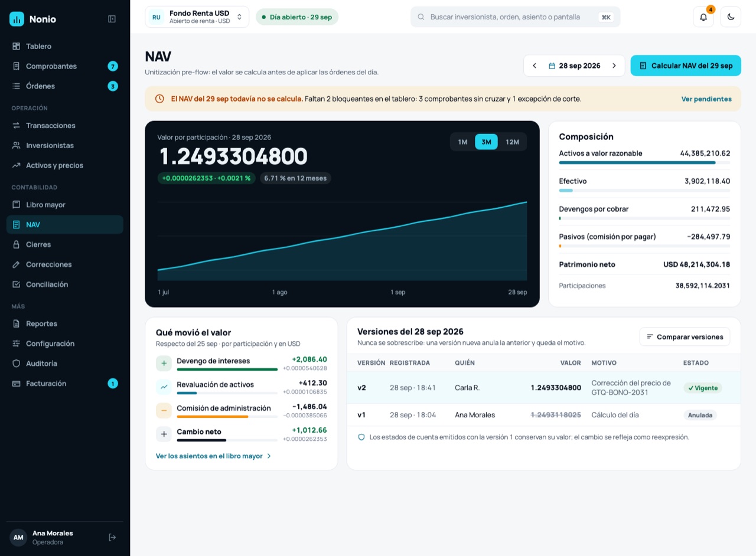Click Calcular NAV del 29 sep button

point(686,66)
